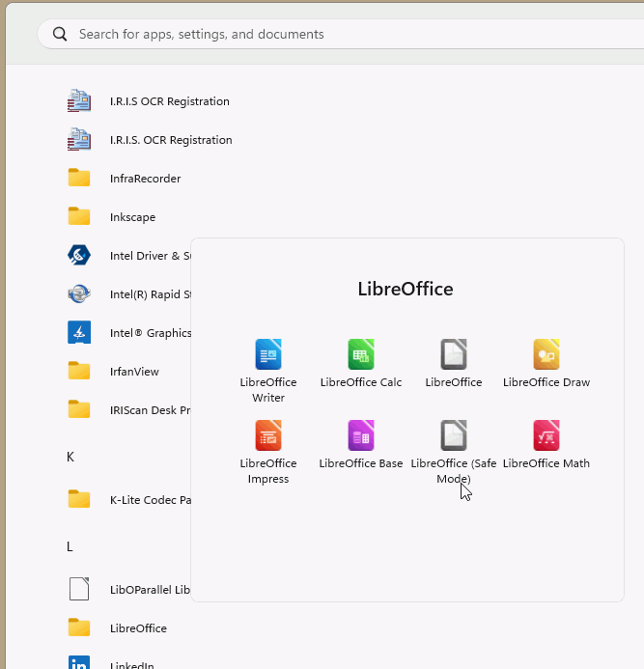Jump to letter K section header
The image size is (644, 669).
coord(70,457)
